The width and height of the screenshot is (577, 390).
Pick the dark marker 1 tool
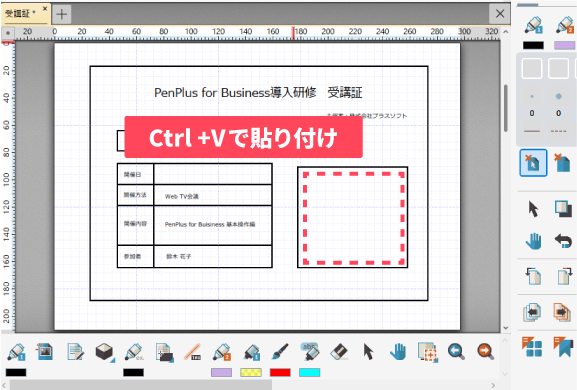tap(252, 352)
